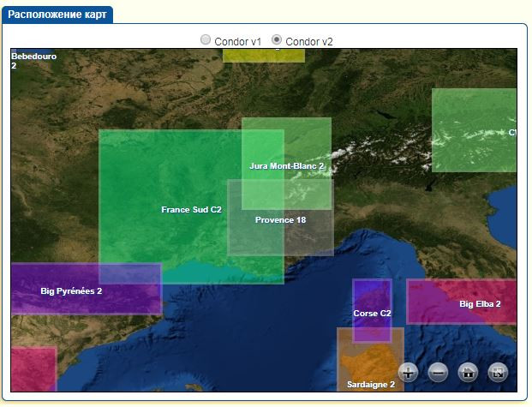Toggle full screen map view
This screenshot has width=532, height=407.
coord(498,372)
